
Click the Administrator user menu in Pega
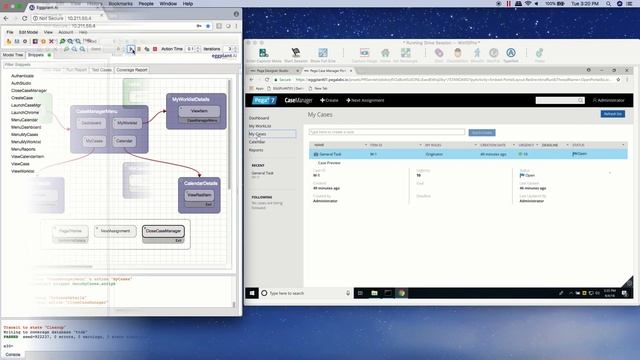point(609,100)
